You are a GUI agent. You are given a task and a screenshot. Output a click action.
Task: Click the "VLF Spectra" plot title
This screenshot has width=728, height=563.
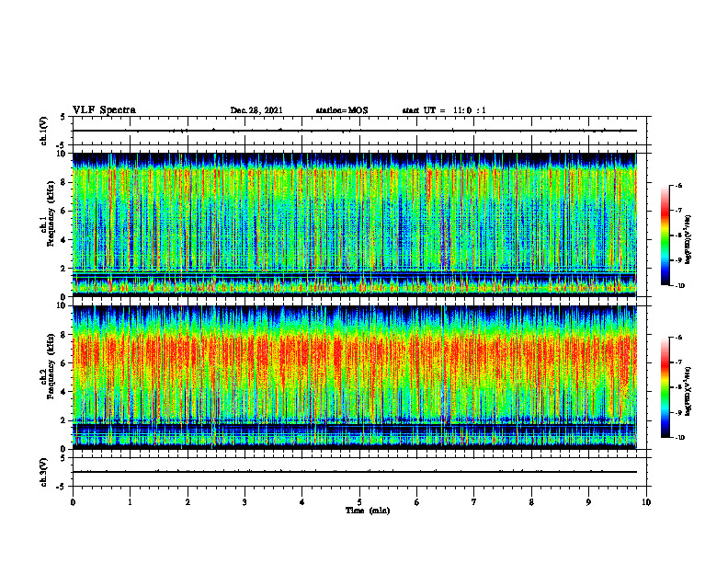104,110
